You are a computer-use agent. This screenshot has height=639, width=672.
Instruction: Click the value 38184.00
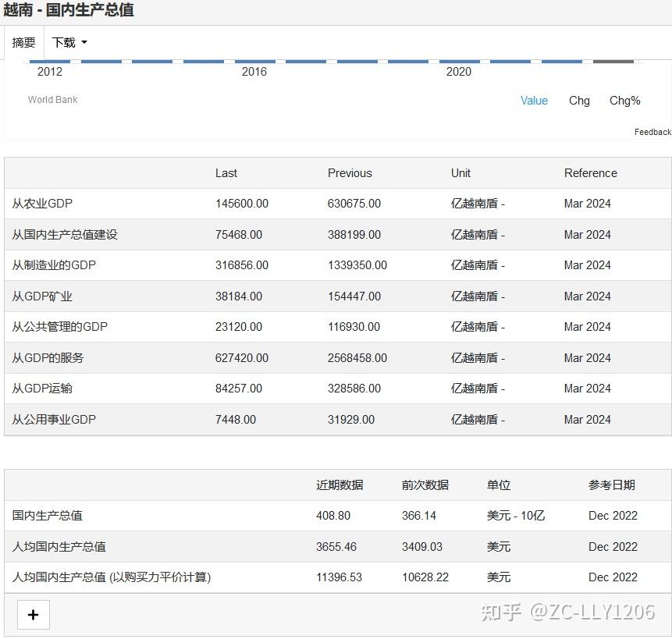[239, 296]
